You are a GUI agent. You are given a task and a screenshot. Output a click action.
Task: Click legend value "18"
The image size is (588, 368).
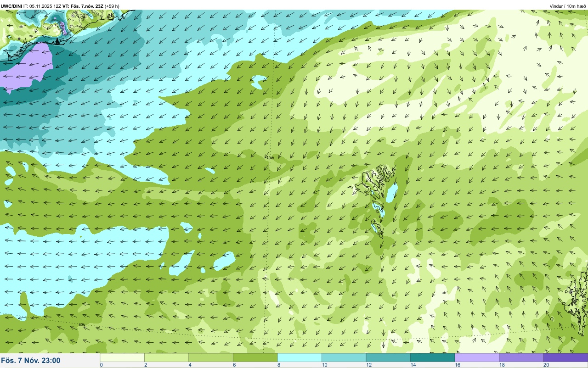[x=502, y=365]
